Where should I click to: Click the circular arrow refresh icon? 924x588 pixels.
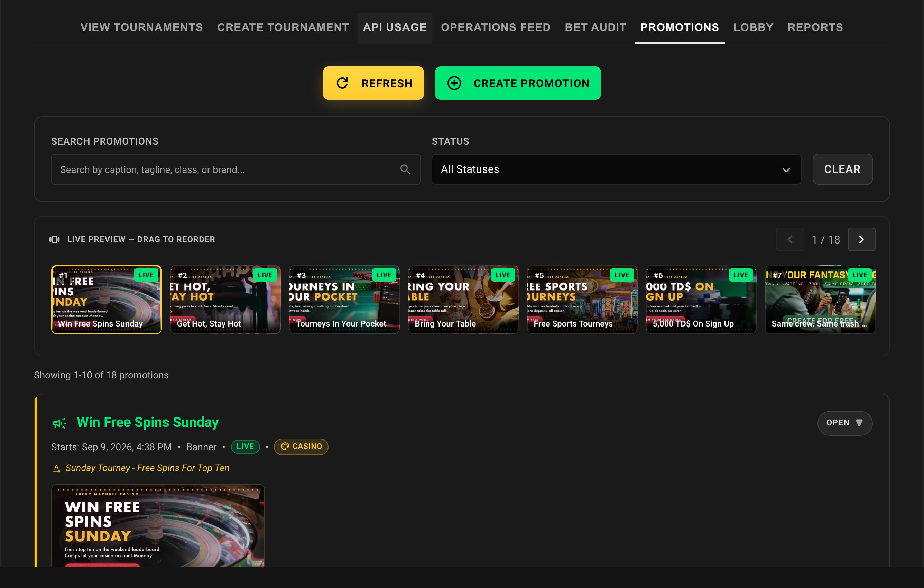pos(342,83)
